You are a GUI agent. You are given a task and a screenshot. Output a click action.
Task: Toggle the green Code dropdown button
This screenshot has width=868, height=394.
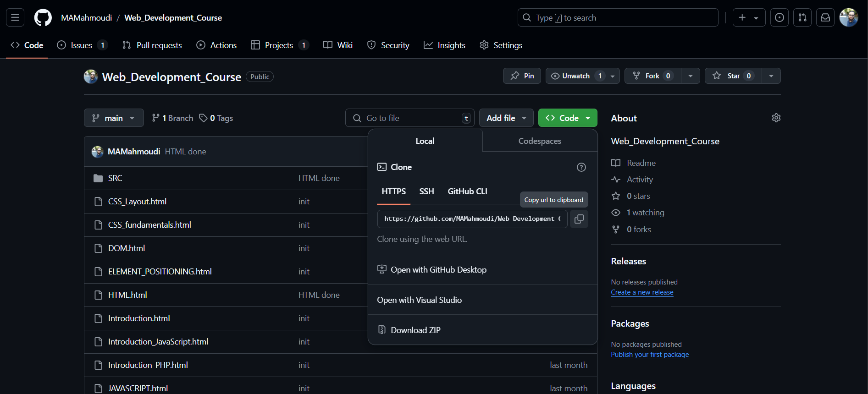click(568, 118)
